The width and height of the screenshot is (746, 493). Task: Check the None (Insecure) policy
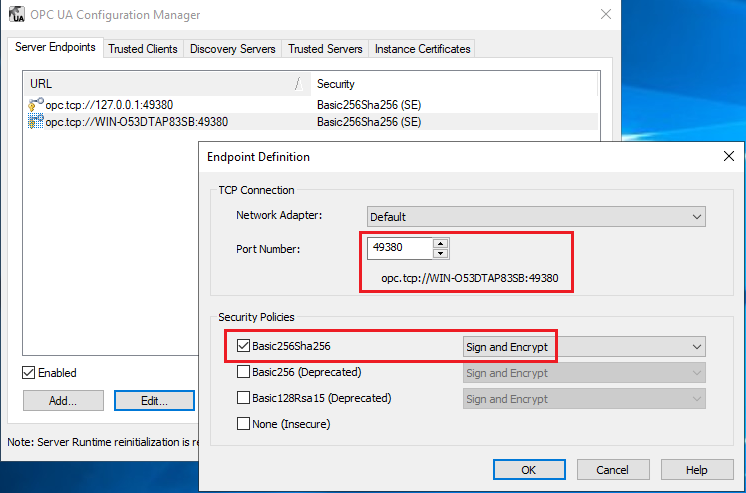point(244,423)
